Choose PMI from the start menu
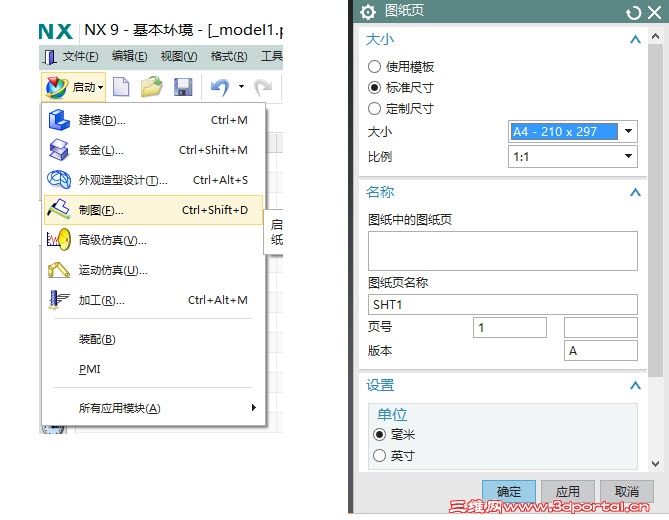Viewport: 669px width, 520px height. pos(90,369)
